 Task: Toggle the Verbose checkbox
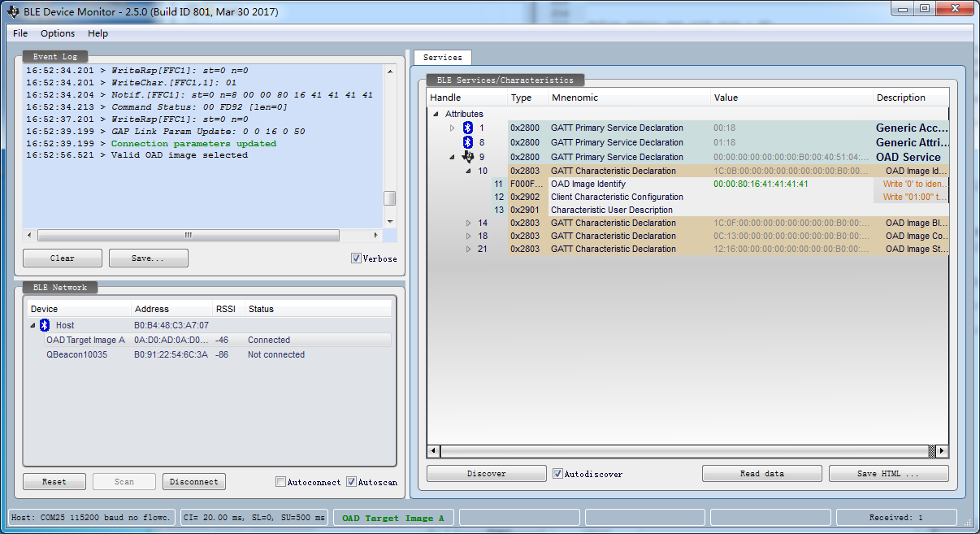[356, 258]
